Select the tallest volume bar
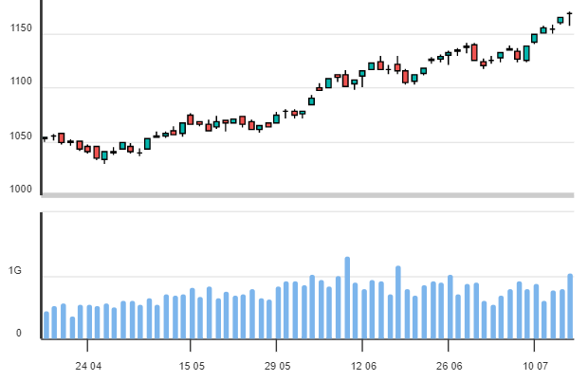The width and height of the screenshot is (588, 381). coord(347,298)
